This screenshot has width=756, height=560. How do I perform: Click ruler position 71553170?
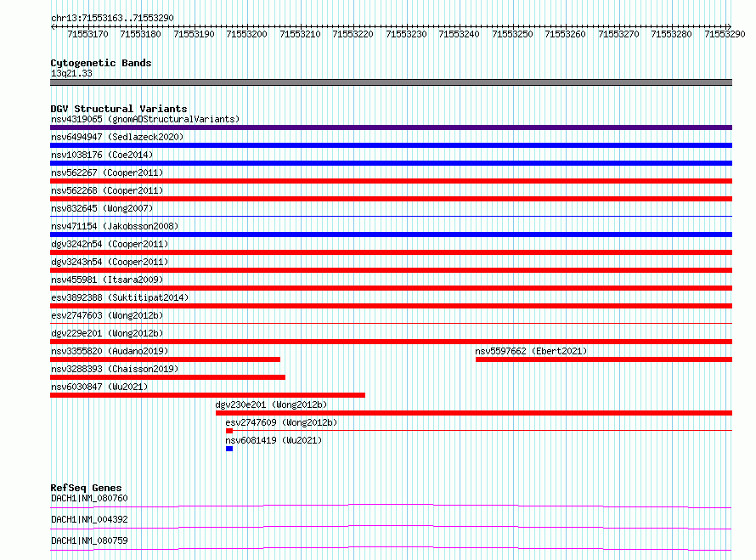87,34
